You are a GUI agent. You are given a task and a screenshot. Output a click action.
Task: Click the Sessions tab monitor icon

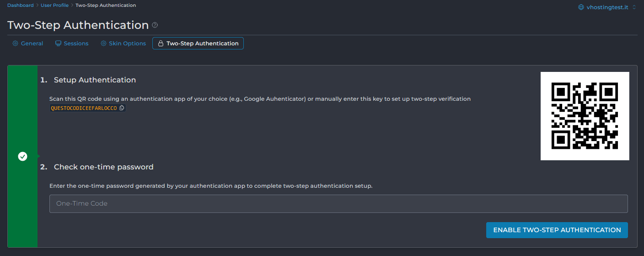click(x=58, y=44)
